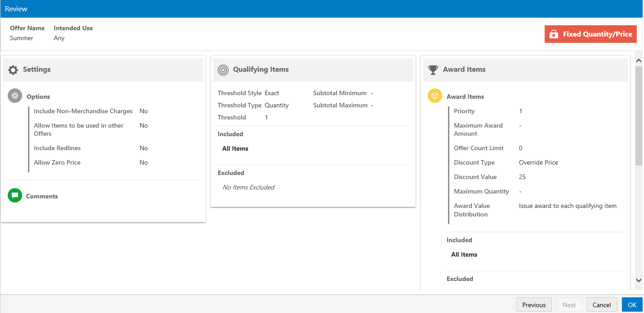
Task: Click the Subtotal Minimum label
Action: pos(340,93)
